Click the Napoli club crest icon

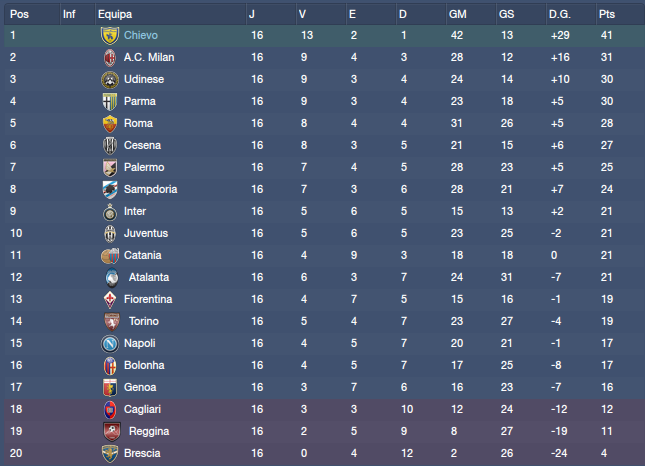pyautogui.click(x=110, y=343)
